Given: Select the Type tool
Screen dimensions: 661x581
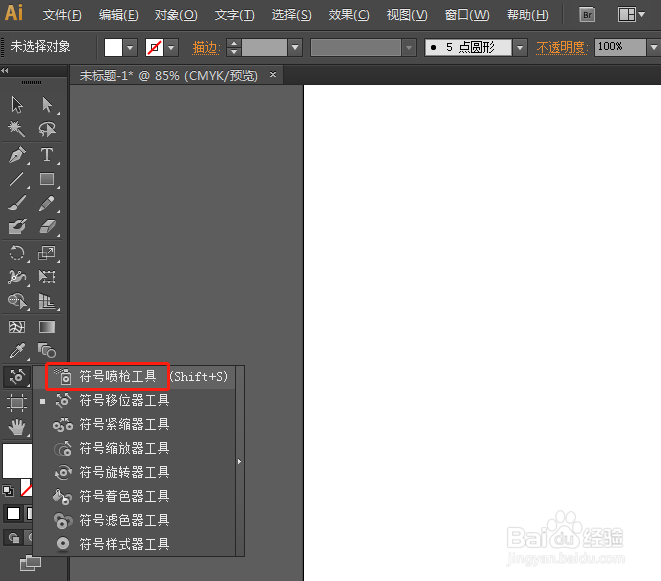Looking at the screenshot, I should [47, 155].
